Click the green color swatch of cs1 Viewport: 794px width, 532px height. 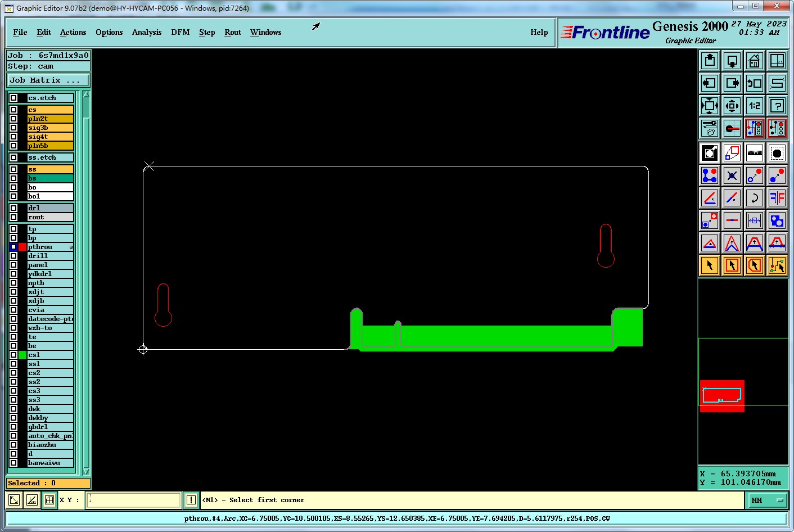click(x=22, y=355)
